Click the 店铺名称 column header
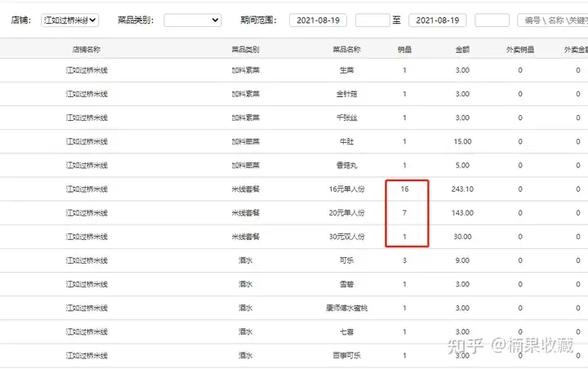The height and width of the screenshot is (369, 588). (87, 50)
